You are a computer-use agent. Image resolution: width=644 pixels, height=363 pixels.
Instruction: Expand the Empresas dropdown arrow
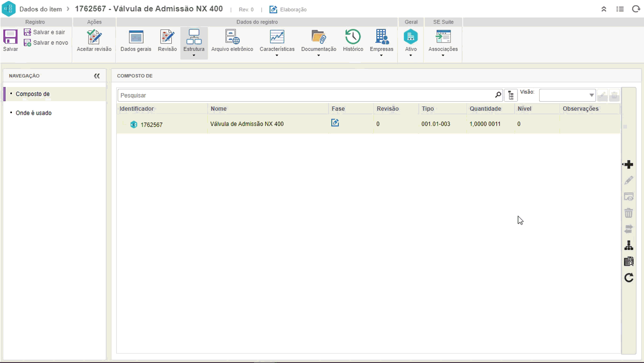(x=381, y=55)
